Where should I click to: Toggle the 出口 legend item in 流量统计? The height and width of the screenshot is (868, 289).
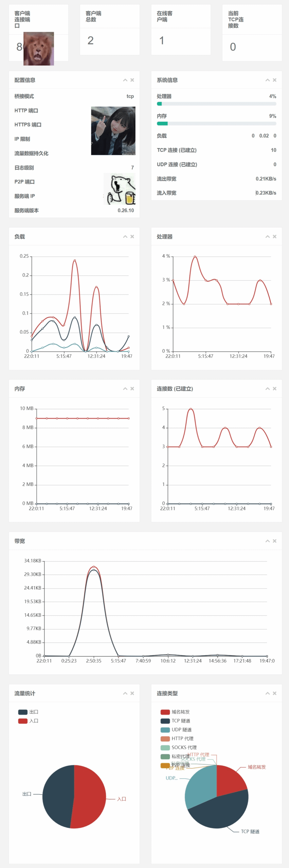point(28,712)
